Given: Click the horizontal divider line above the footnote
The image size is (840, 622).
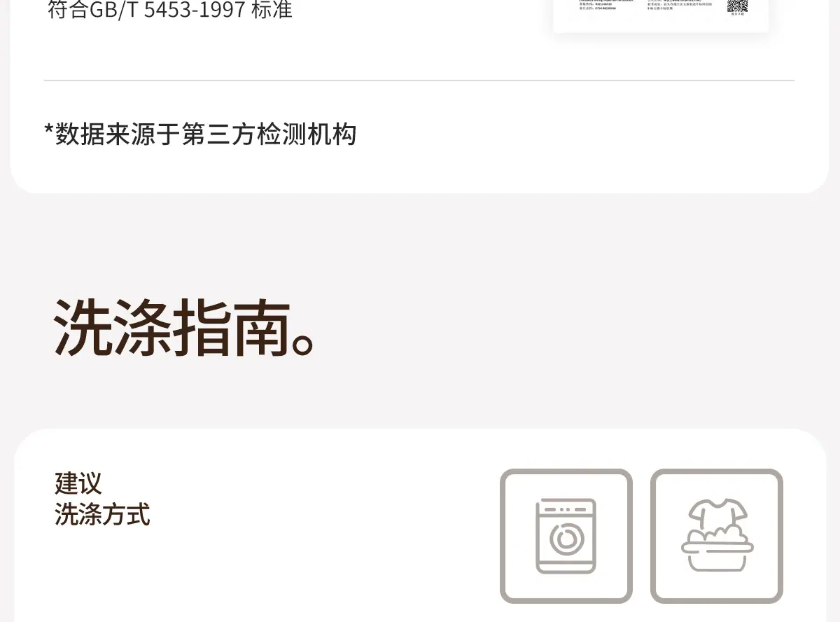Looking at the screenshot, I should pyautogui.click(x=419, y=81).
